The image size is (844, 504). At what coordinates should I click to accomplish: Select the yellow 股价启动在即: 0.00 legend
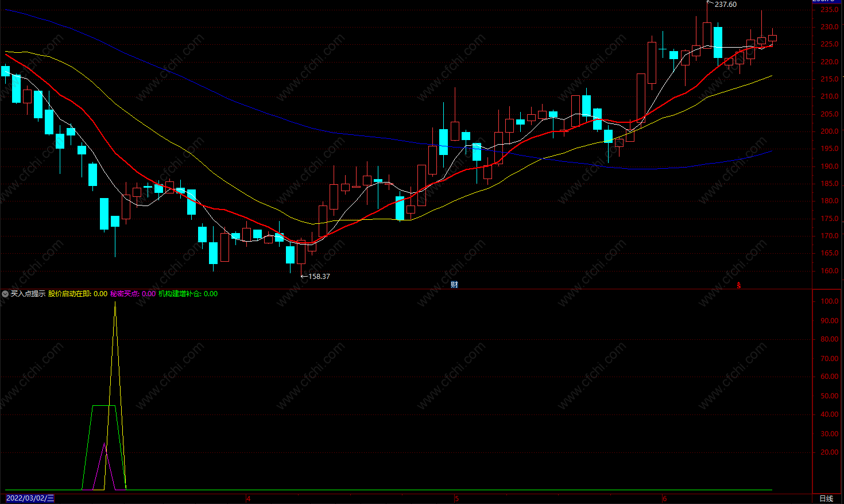point(78,293)
